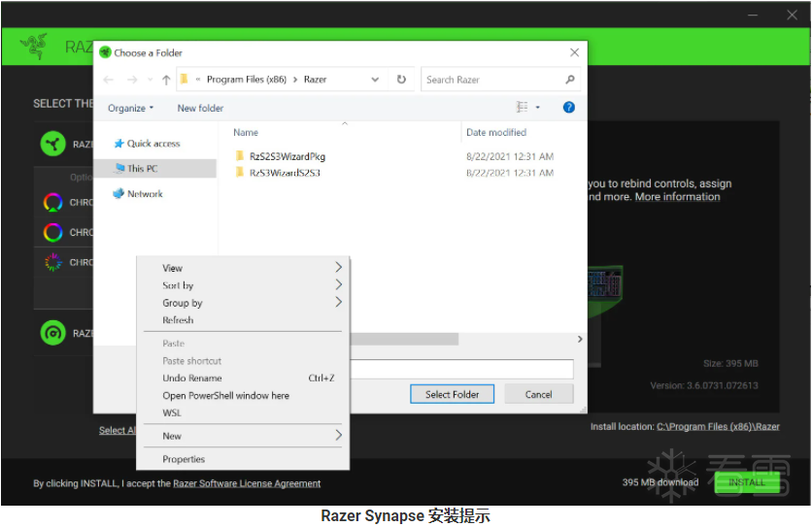
Task: Click Program Files (x86) in breadcrumb
Action: pos(247,80)
